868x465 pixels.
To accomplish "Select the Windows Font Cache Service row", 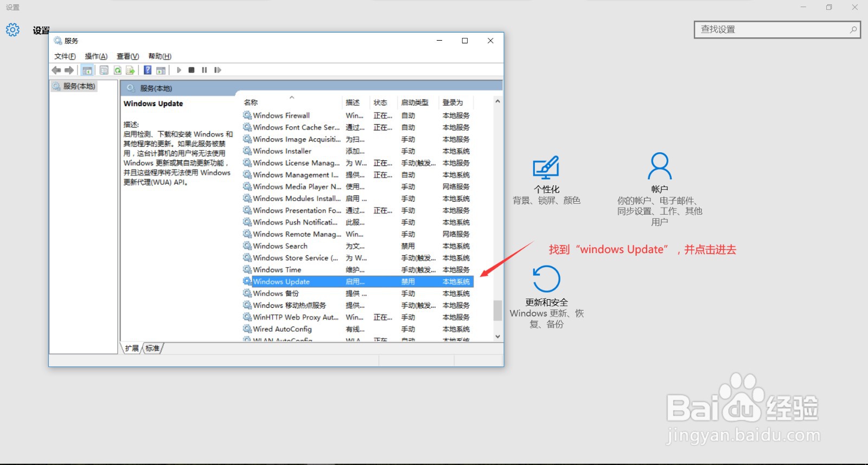I will [x=358, y=127].
